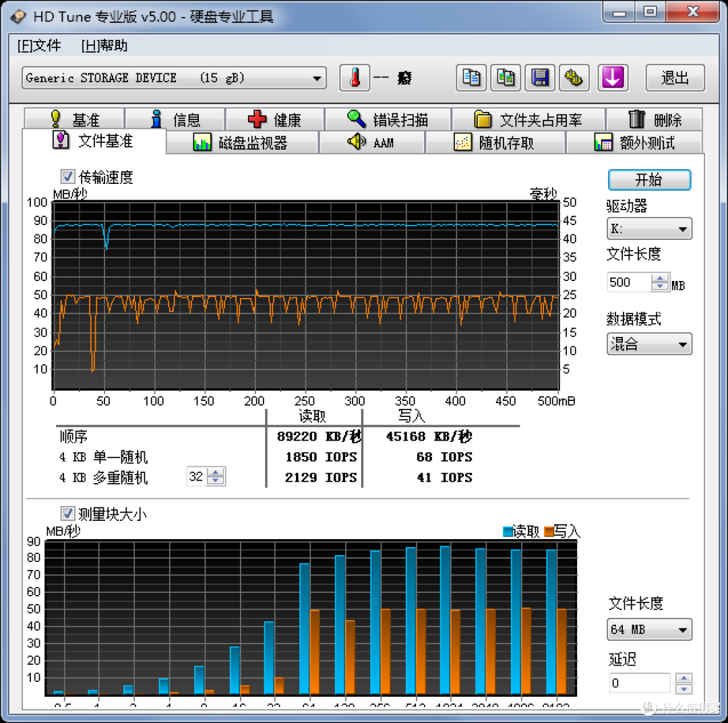
Task: Open the [H]帮助 menu
Action: (x=104, y=45)
